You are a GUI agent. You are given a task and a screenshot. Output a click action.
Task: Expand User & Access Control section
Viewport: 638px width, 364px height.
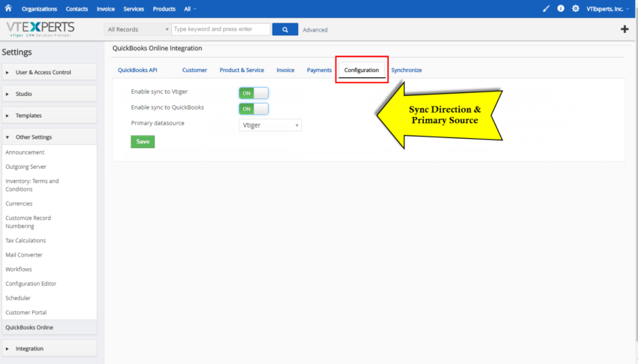tap(50, 72)
